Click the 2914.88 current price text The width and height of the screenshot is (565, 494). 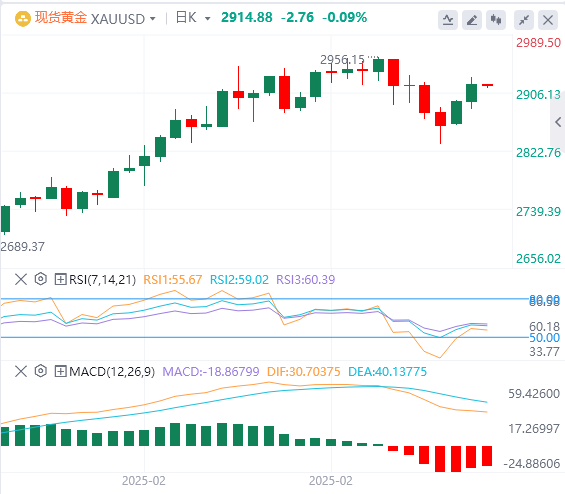247,17
